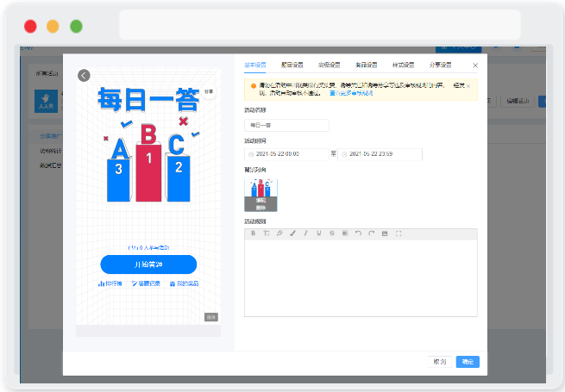Open the end time clock picker

pyautogui.click(x=344, y=154)
